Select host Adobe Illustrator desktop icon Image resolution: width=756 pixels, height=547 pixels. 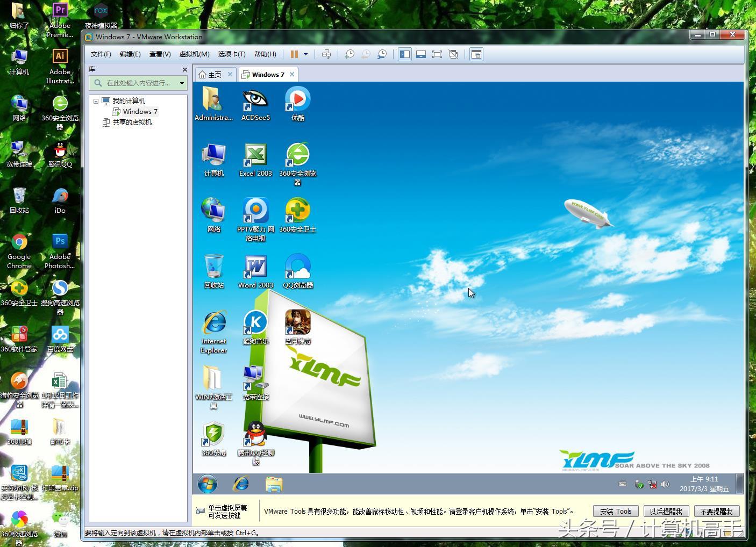(x=60, y=67)
